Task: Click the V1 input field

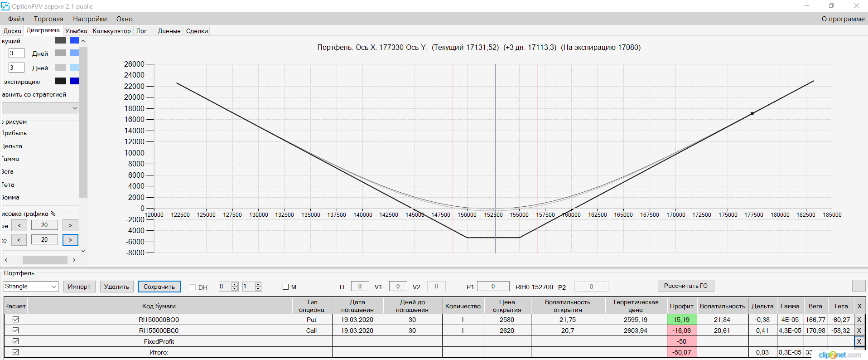Action: pyautogui.click(x=398, y=286)
